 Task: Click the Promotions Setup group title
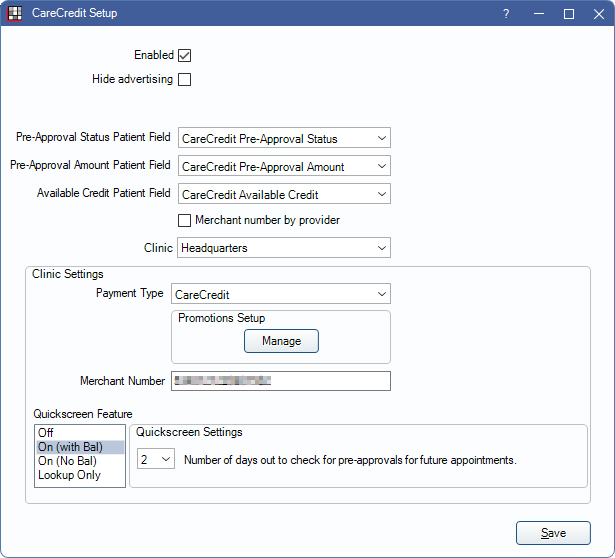point(222,318)
